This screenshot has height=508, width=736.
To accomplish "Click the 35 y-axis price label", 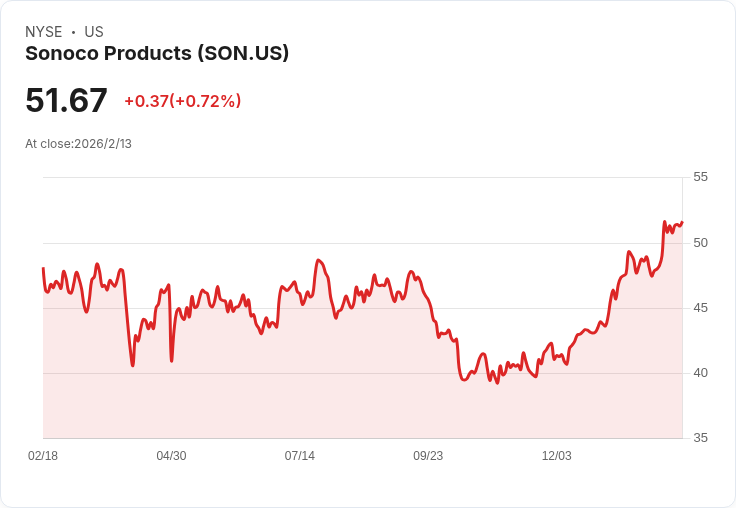I will [x=700, y=438].
